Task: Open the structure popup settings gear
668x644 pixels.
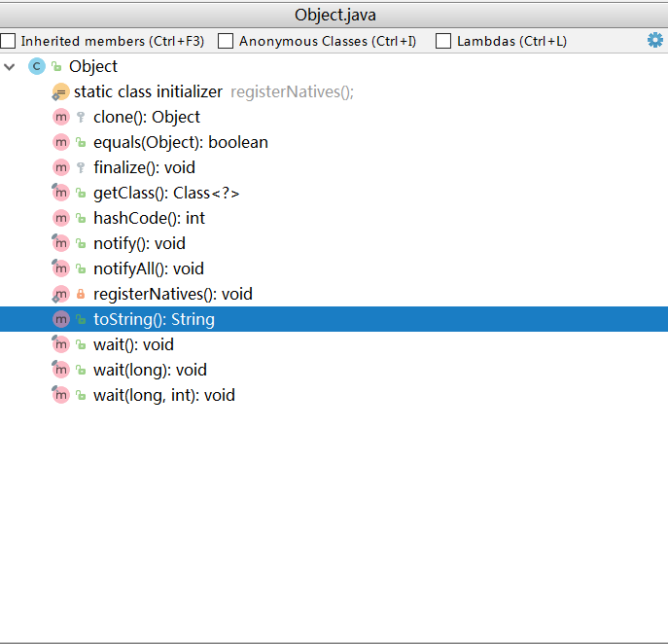Action: (654, 41)
